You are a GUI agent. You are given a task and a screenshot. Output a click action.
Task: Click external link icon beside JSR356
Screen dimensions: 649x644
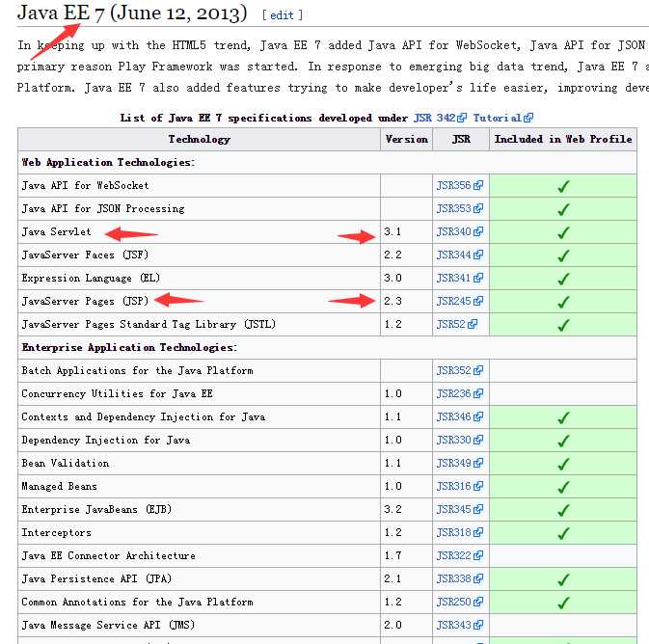(478, 185)
